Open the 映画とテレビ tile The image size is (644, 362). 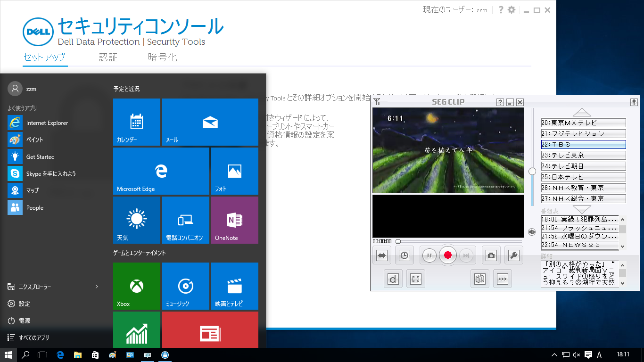pyautogui.click(x=235, y=286)
